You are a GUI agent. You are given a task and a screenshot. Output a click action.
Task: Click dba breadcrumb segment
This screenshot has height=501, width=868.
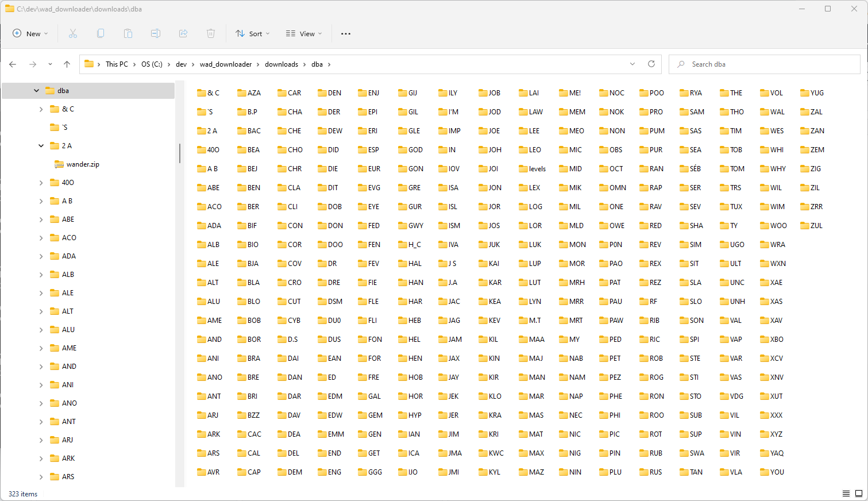317,64
